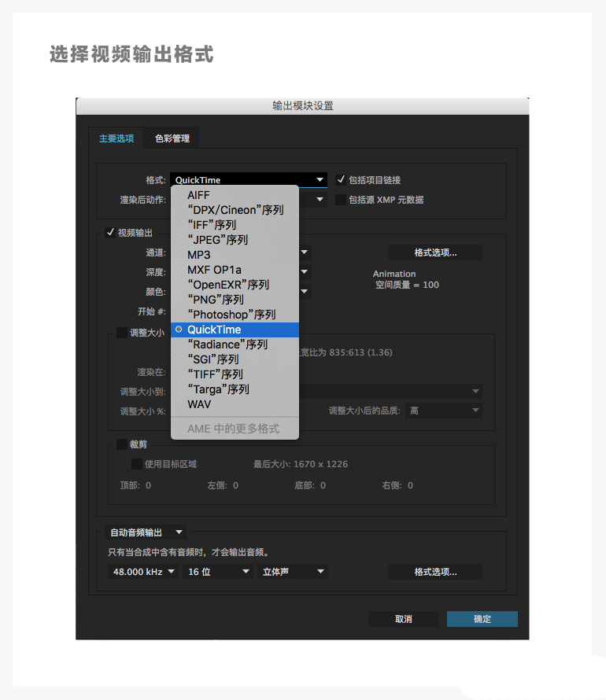Pick "JPEG"序列 from the list
Viewport: 606px width, 700px height.
[235, 240]
